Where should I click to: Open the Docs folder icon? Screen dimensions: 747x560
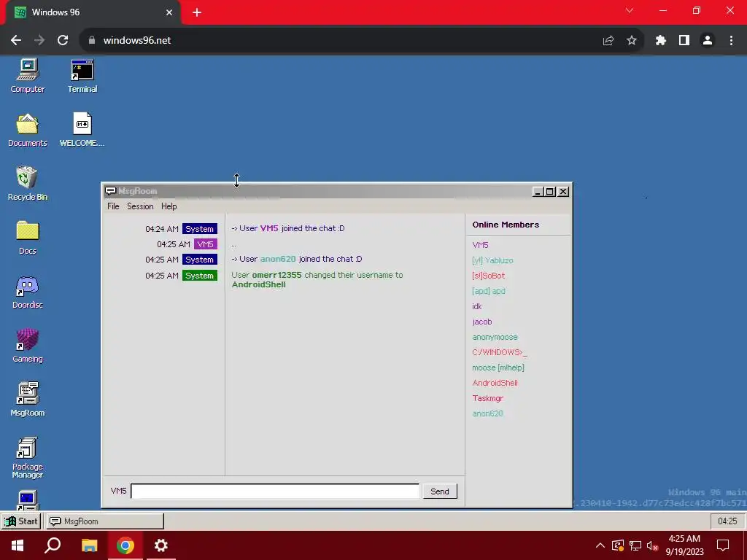tap(28, 238)
